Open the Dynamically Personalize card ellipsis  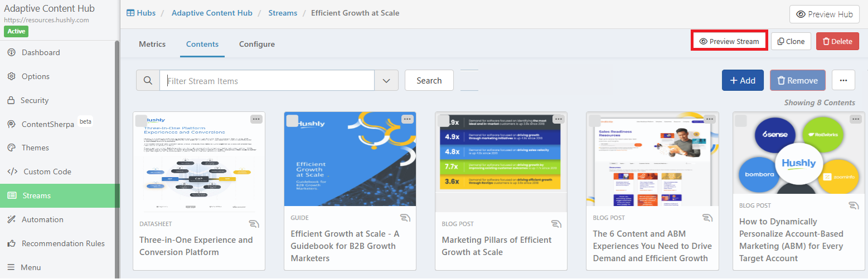click(856, 119)
